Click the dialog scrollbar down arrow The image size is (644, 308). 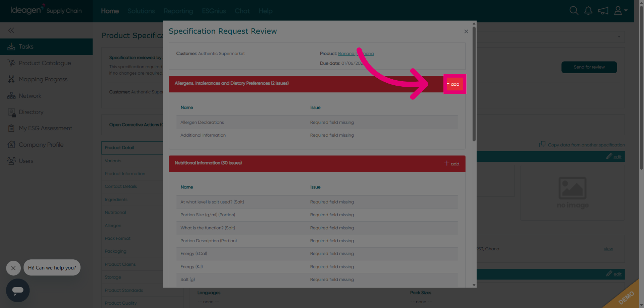tap(474, 285)
